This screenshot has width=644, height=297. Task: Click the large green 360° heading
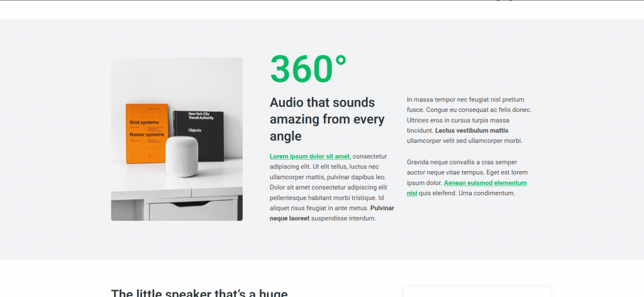pyautogui.click(x=308, y=69)
